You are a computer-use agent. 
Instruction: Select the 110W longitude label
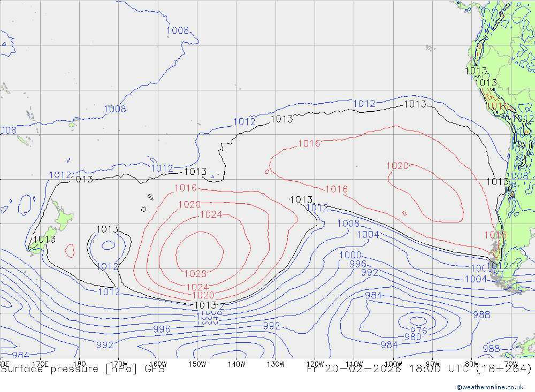[x=354, y=364]
